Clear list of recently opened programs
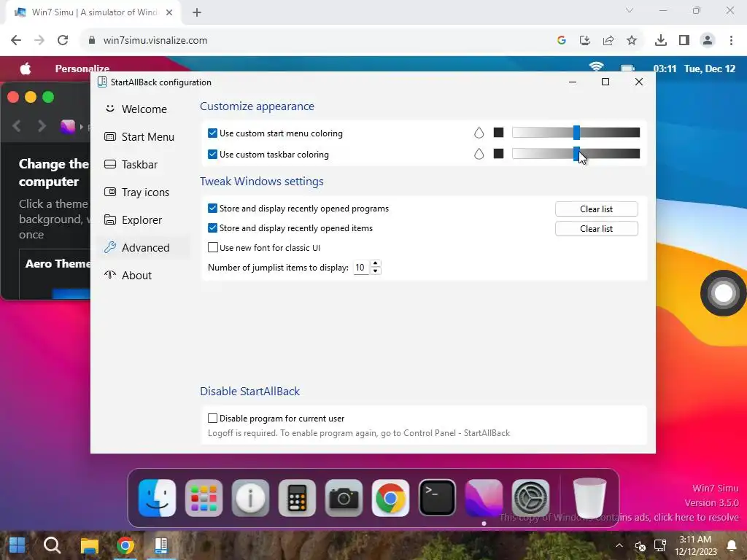 (x=596, y=209)
